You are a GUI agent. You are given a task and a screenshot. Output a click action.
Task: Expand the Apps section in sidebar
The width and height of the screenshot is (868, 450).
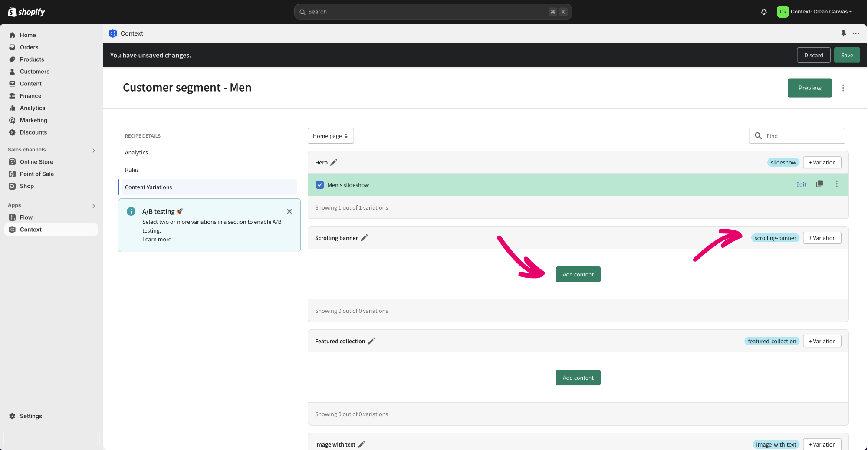point(94,206)
